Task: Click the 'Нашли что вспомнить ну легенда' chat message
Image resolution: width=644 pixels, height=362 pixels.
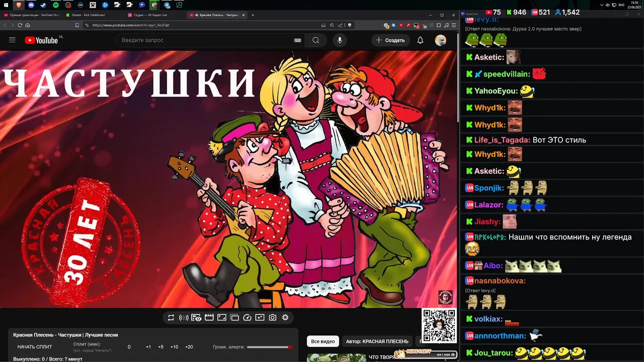Action: (570, 237)
